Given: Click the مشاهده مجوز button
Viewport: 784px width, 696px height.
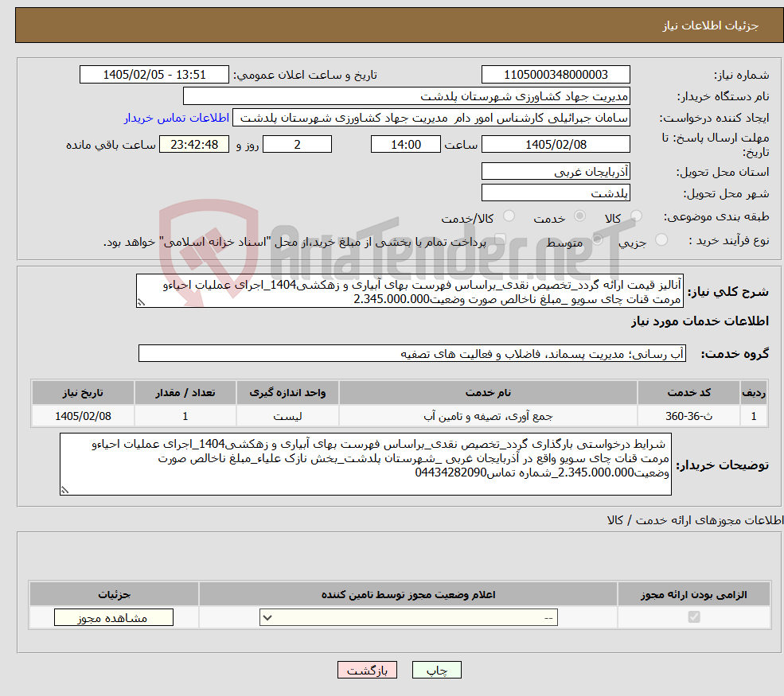Looking at the screenshot, I should (114, 617).
